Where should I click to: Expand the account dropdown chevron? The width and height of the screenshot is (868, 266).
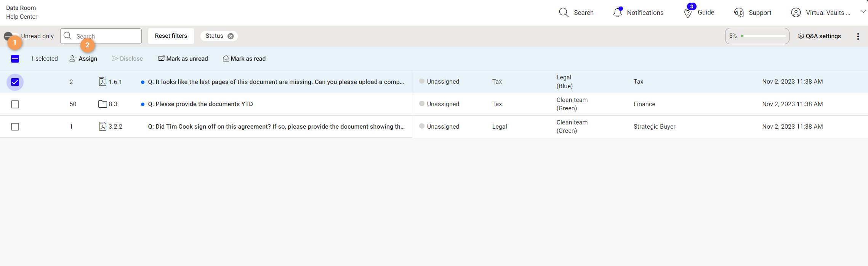(863, 12)
